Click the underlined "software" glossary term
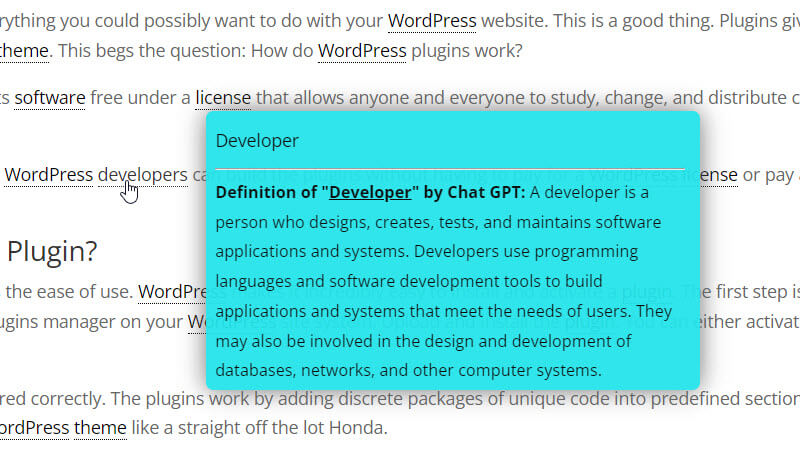Screen dimensions: 800x460 coord(50,97)
